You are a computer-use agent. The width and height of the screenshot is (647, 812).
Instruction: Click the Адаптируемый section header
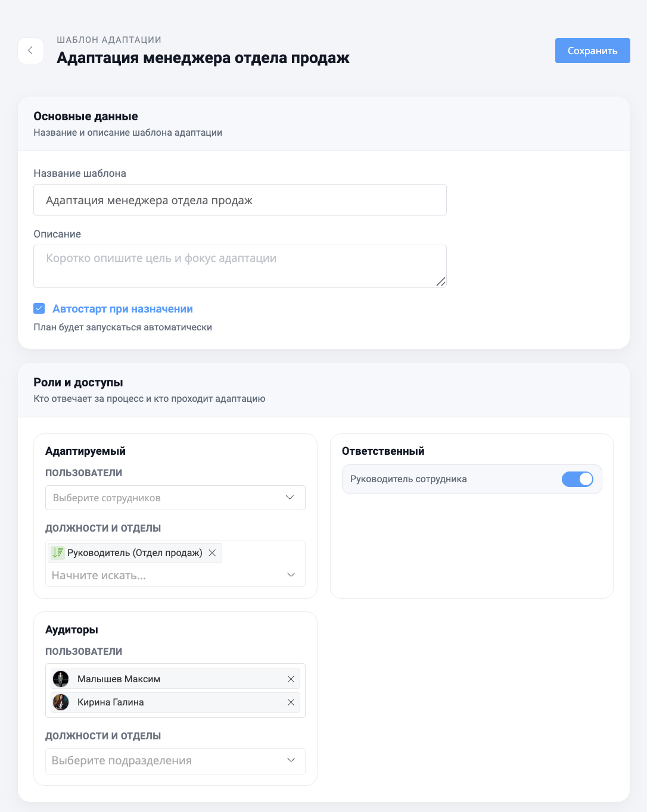pyautogui.click(x=85, y=451)
